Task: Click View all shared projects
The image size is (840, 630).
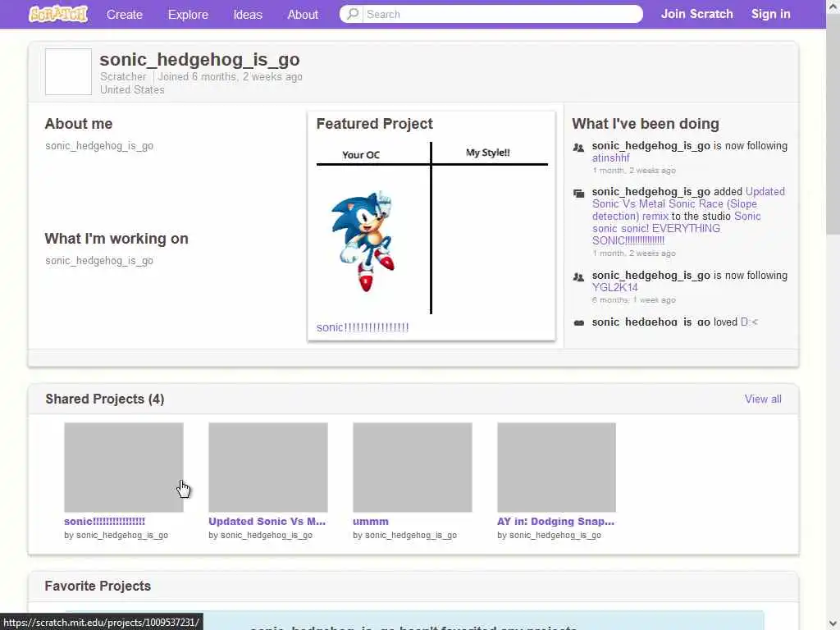Action: coord(763,399)
